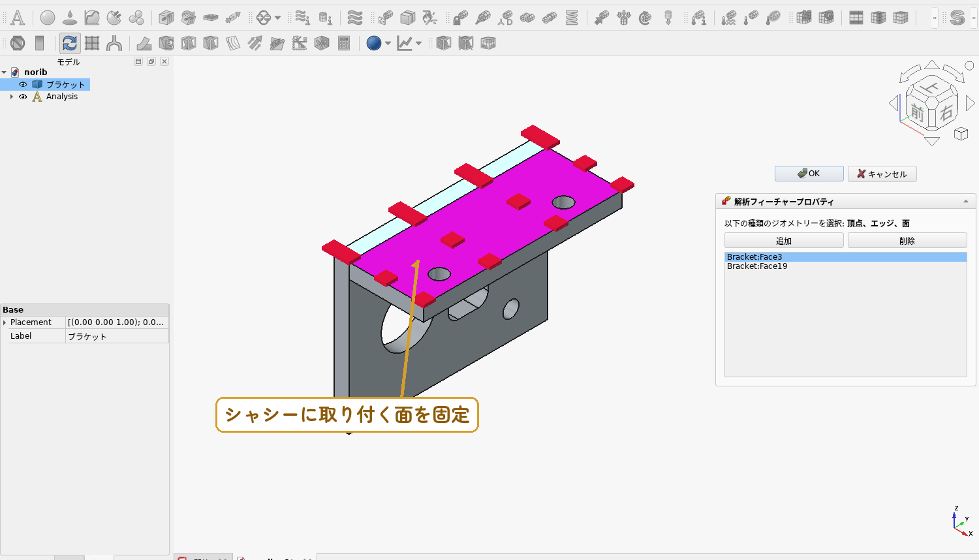Image resolution: width=979 pixels, height=560 pixels.
Task: Add the centrifugal load (rotating arrow icon)
Action: click(646, 18)
